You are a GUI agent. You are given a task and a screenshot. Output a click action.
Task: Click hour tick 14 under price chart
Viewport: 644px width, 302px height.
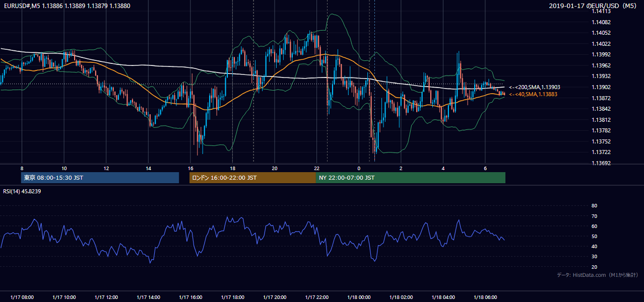pos(148,168)
